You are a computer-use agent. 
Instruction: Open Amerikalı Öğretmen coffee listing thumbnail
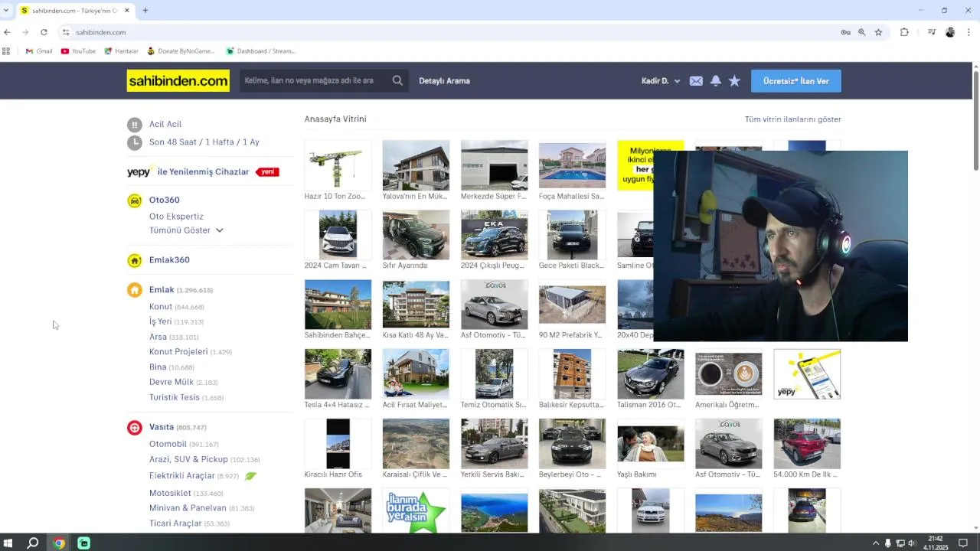coord(728,374)
